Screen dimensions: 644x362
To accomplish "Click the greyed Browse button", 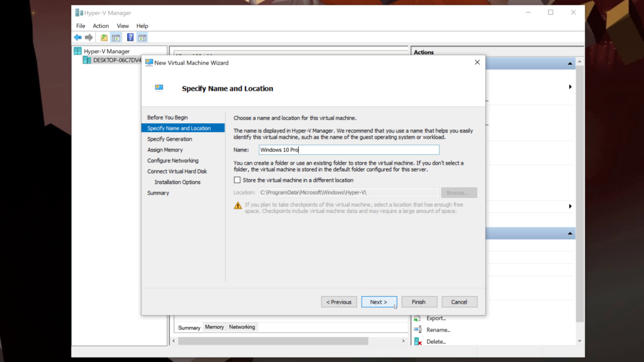I will pyautogui.click(x=458, y=192).
